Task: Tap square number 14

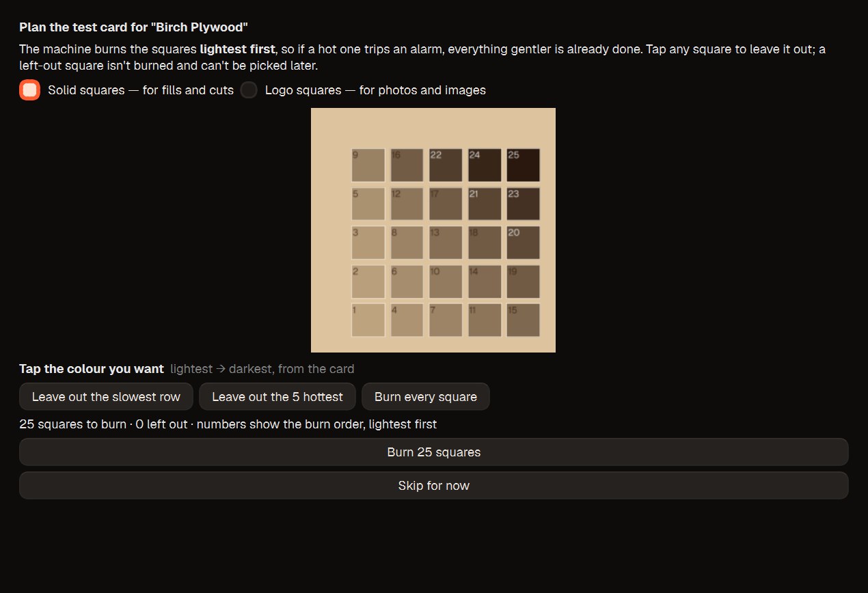Action: click(485, 281)
